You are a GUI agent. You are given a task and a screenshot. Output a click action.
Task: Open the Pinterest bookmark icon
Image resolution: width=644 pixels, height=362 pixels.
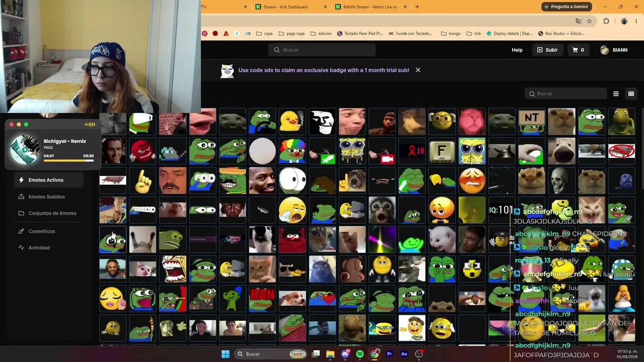coord(204,34)
